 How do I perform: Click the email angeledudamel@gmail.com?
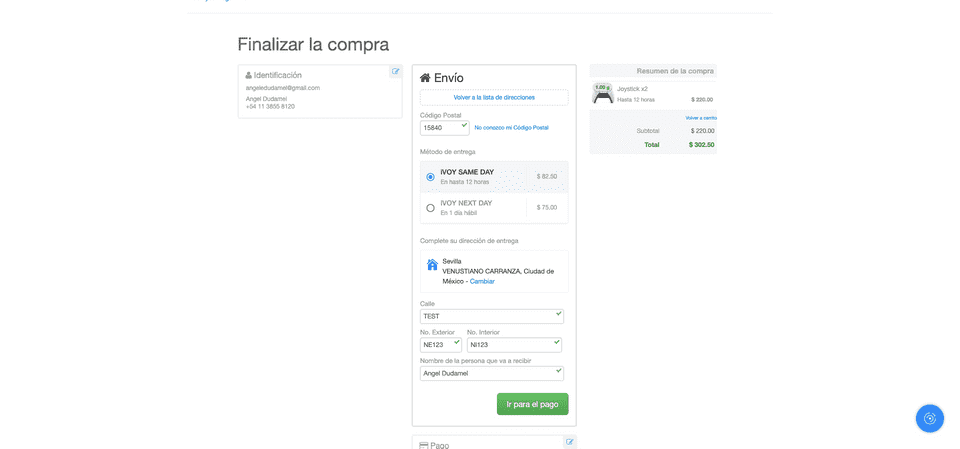point(283,88)
